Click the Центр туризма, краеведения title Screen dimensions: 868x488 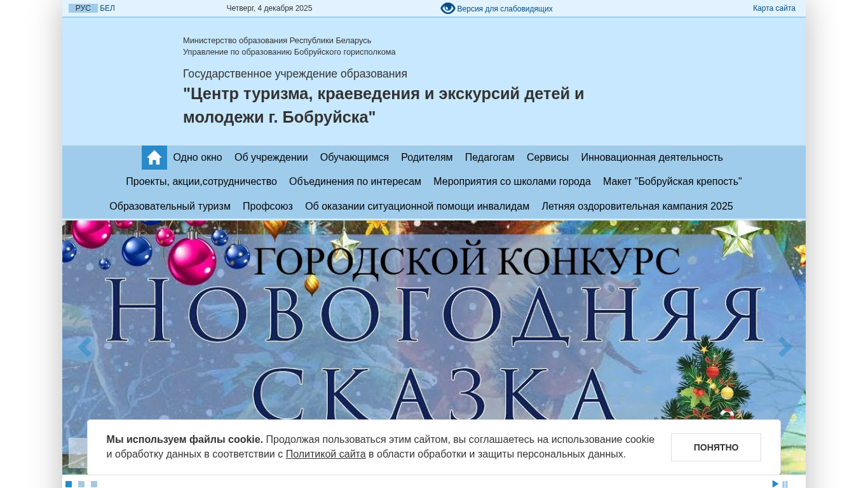coord(384,105)
